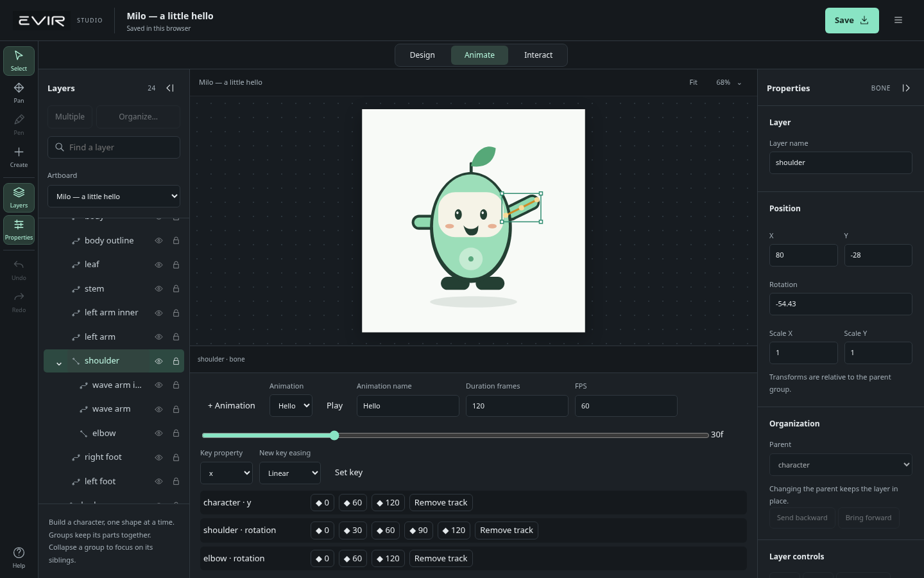924x578 pixels.
Task: Lock the left foot layer
Action: click(x=176, y=482)
